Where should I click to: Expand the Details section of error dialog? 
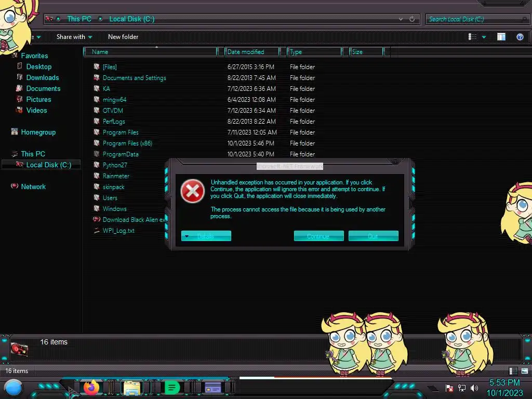[x=206, y=236]
